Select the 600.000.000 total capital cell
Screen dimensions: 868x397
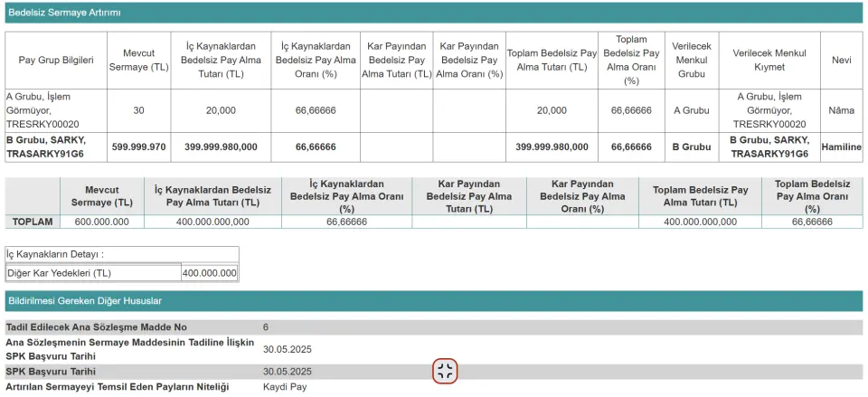point(100,222)
